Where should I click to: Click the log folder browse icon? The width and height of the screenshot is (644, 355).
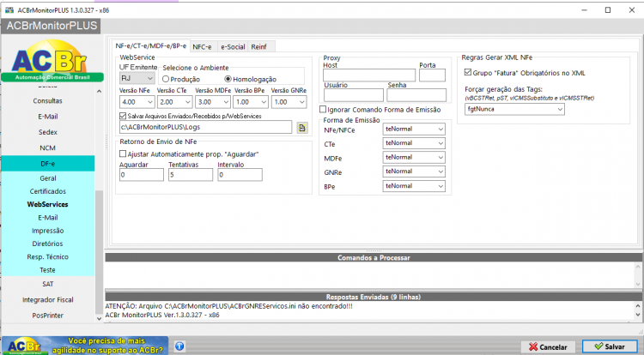tap(302, 128)
